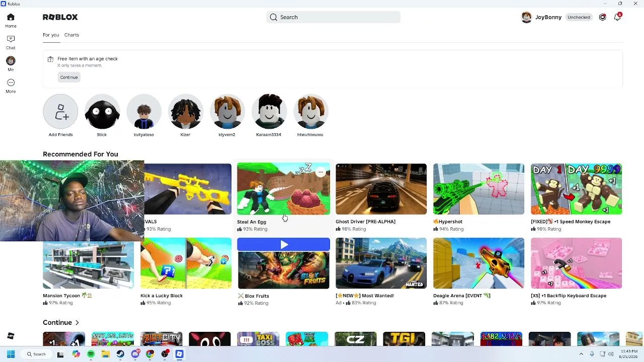
Task: Open options menu on Steal An Egg
Action: tap(320, 172)
